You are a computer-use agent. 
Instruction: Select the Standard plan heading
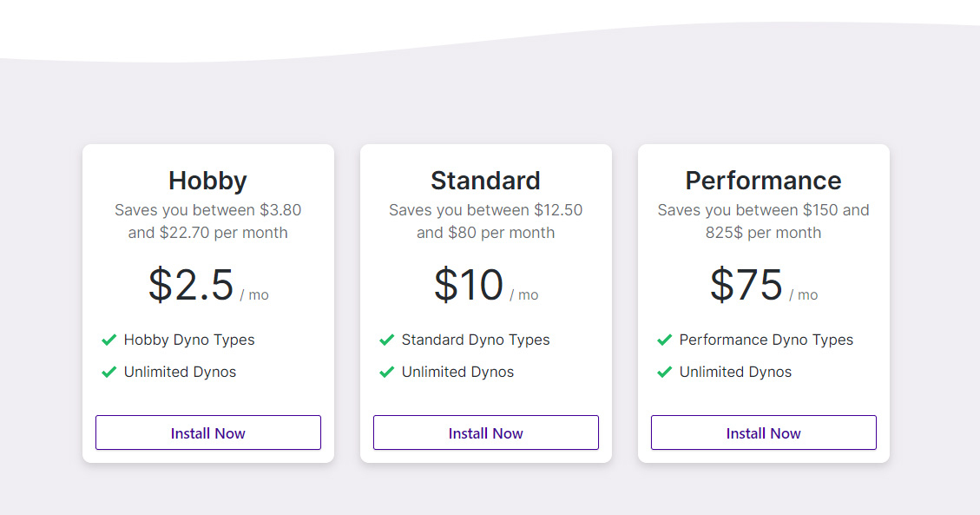485,181
